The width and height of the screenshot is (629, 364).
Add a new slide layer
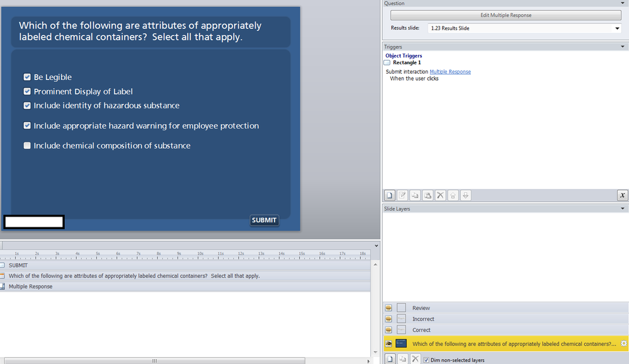point(390,359)
